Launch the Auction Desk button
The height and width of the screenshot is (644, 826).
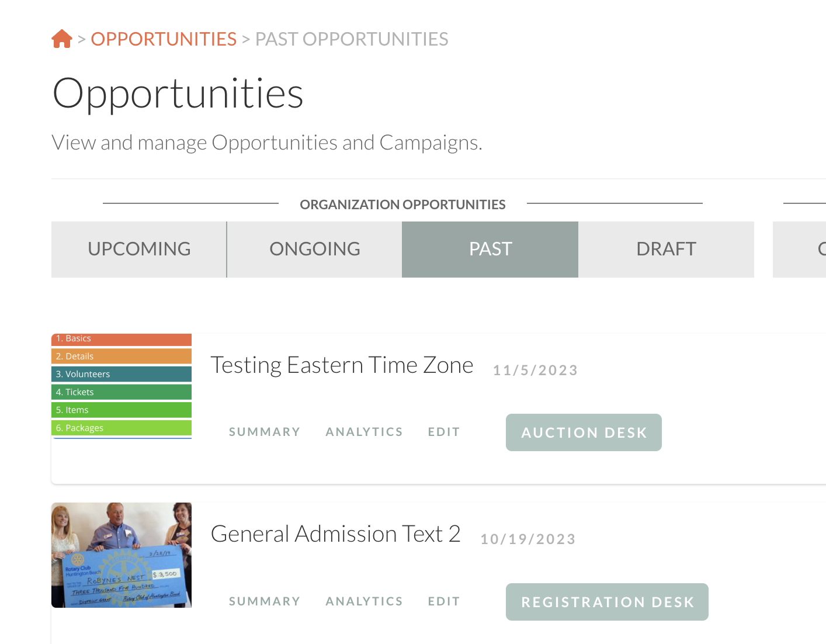584,432
